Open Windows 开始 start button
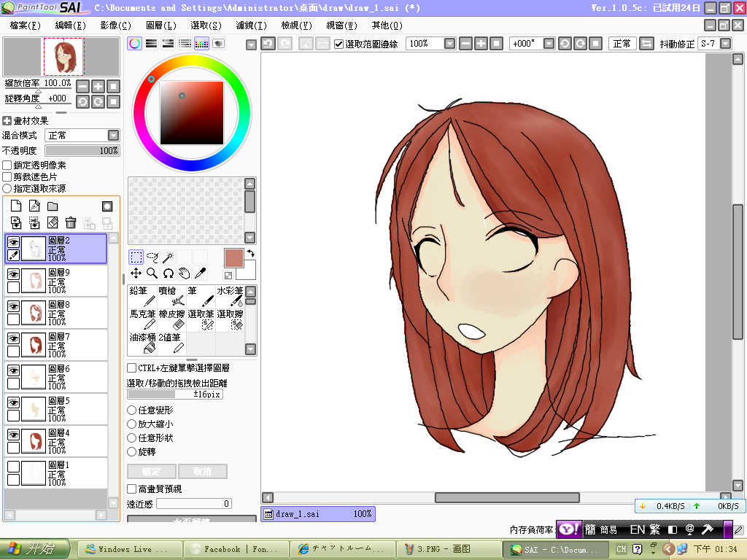Screen dimensions: 747x560 pyautogui.click(x=35, y=548)
